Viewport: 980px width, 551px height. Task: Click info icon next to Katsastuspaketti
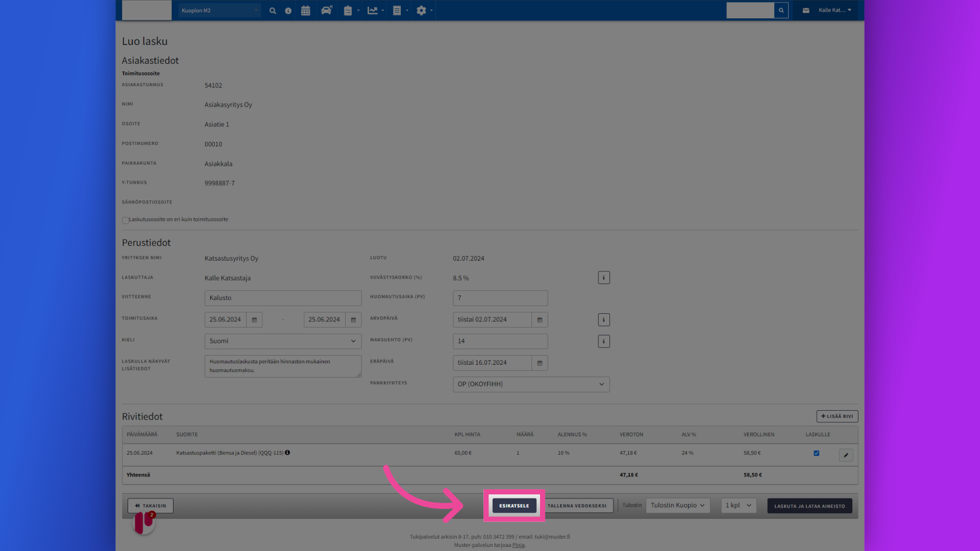tap(287, 453)
